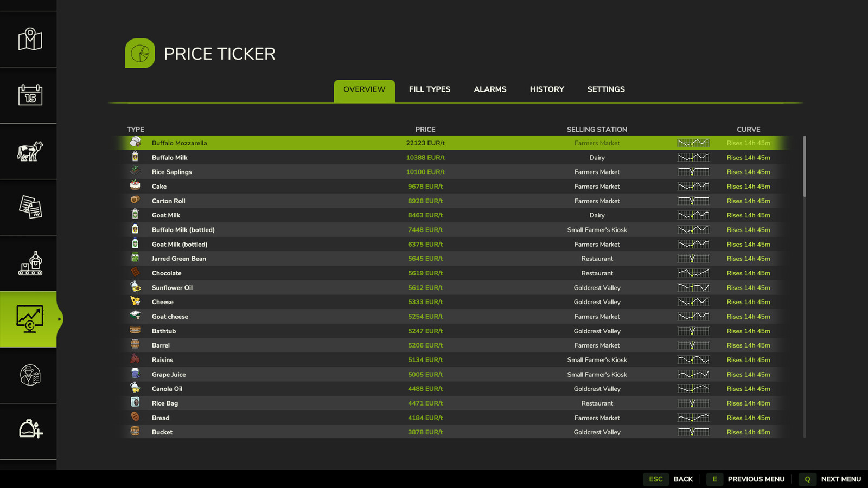This screenshot has width=868, height=488.
Task: Click the 9678 EUR/t price
Action: [425, 187]
